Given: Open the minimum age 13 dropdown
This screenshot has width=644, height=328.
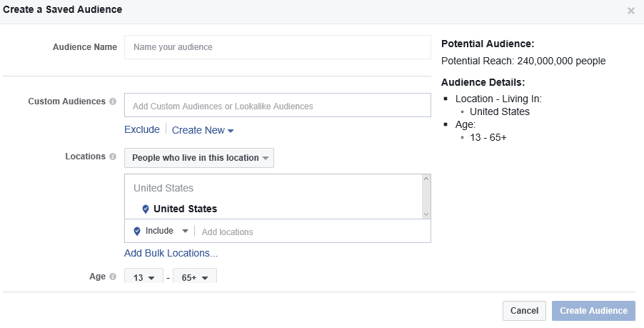Looking at the screenshot, I should [144, 277].
